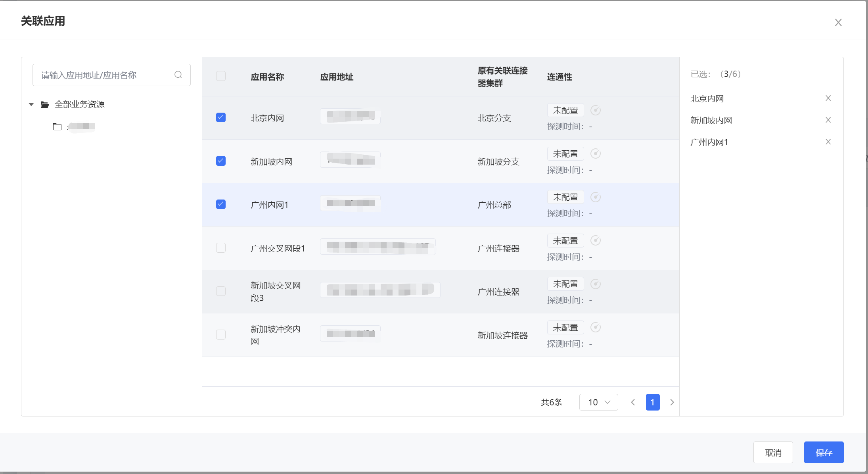Check the 新加坡冲突内网 row checkbox

pyautogui.click(x=221, y=334)
